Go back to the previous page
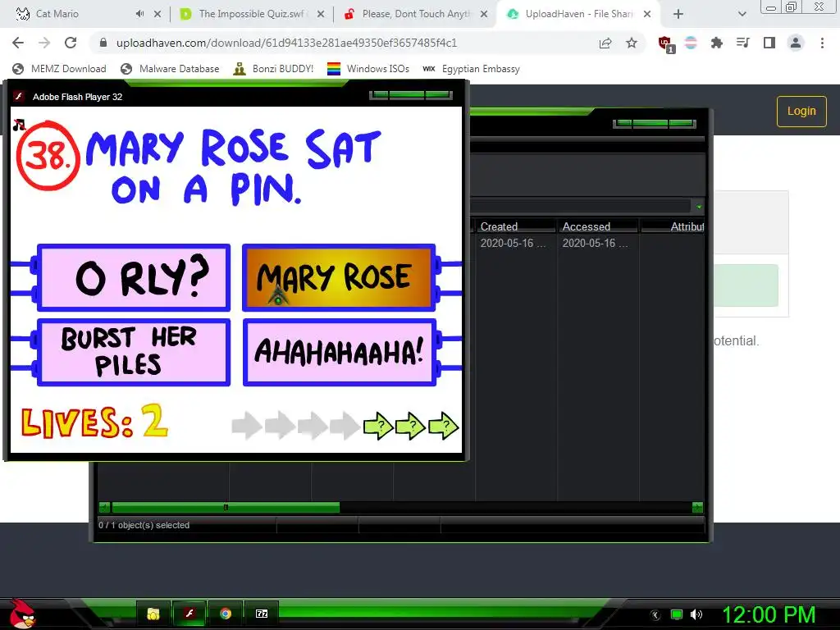The height and width of the screenshot is (630, 840). [x=18, y=43]
